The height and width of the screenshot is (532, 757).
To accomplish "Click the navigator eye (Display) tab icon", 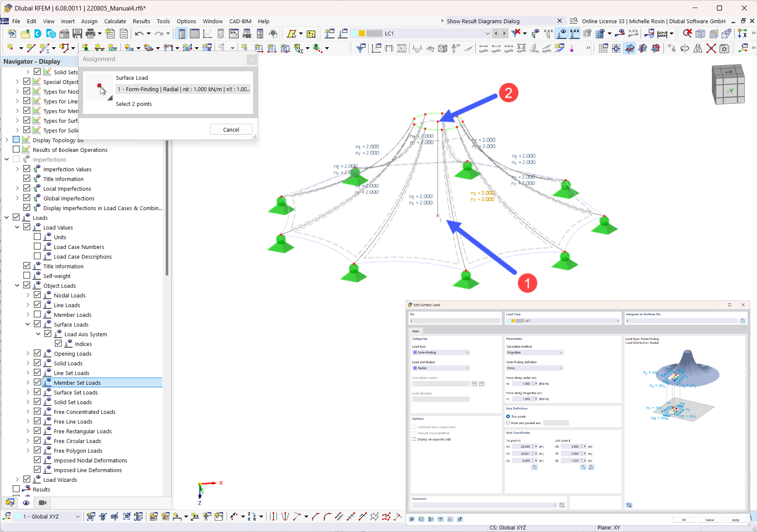I will (x=26, y=502).
